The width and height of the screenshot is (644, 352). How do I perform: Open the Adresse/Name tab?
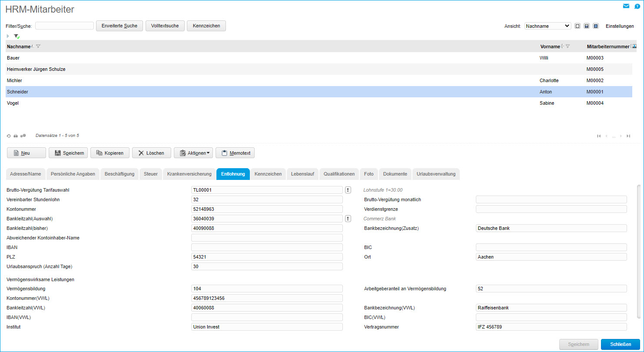tap(25, 174)
